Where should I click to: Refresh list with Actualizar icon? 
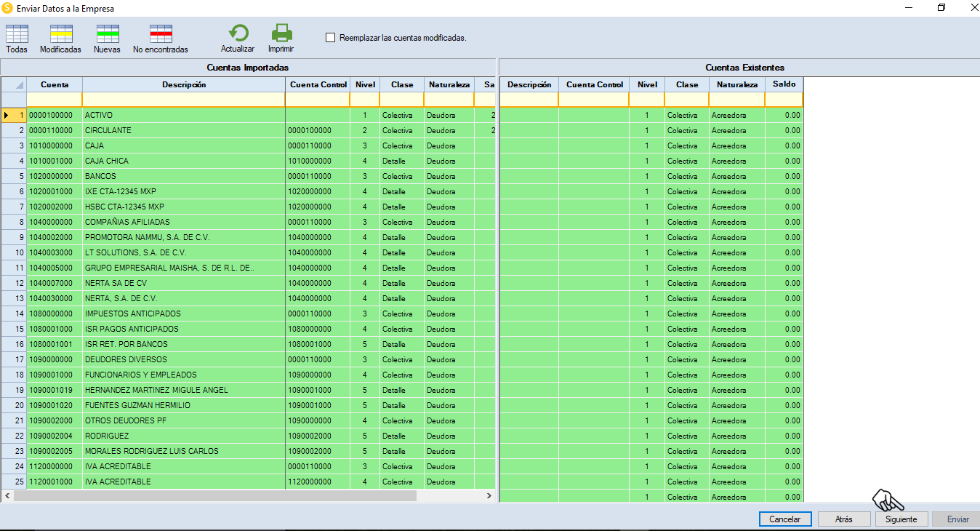pyautogui.click(x=238, y=34)
